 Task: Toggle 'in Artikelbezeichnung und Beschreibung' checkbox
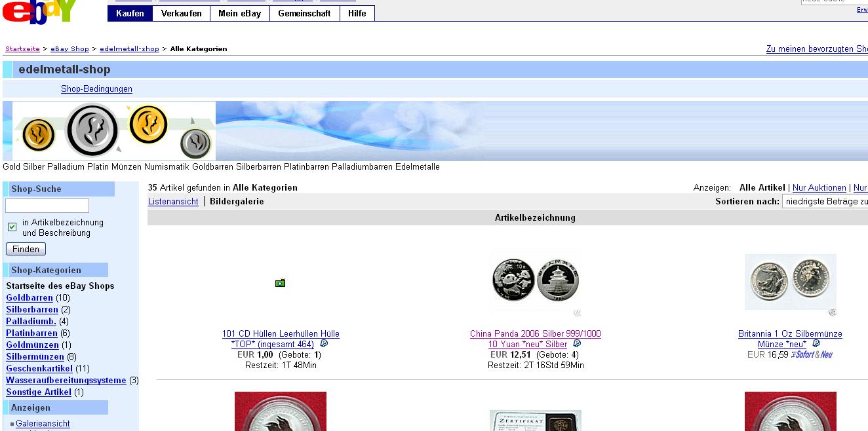12,227
